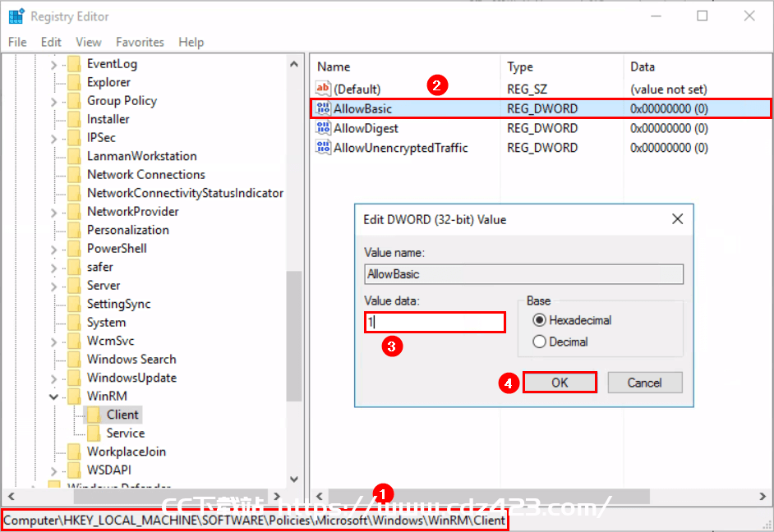Expand the IPSec tree node
Image resolution: width=774 pixels, height=532 pixels.
(x=53, y=139)
